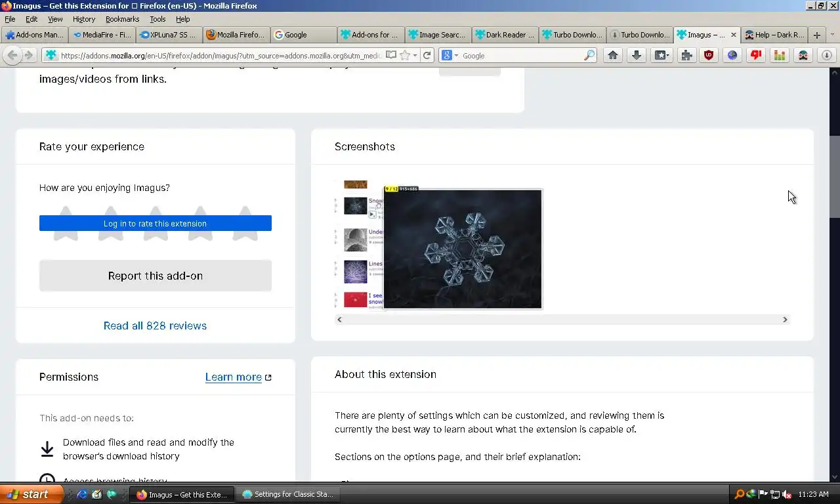Open the View menu
The height and width of the screenshot is (504, 840).
coord(55,19)
